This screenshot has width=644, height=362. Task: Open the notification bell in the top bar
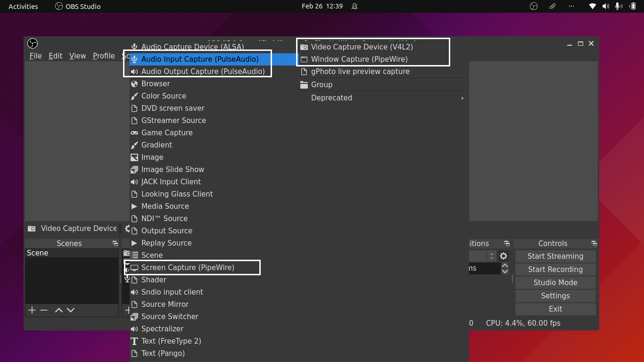(355, 6)
